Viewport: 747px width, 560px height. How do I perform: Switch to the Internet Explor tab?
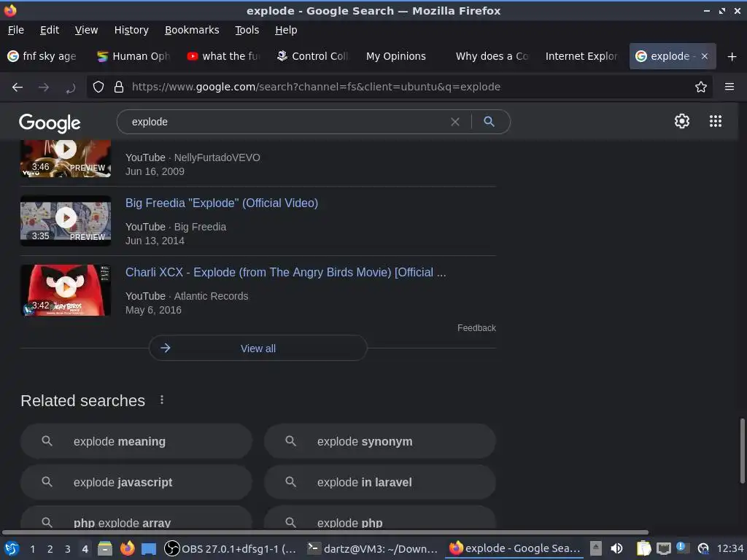(x=581, y=56)
